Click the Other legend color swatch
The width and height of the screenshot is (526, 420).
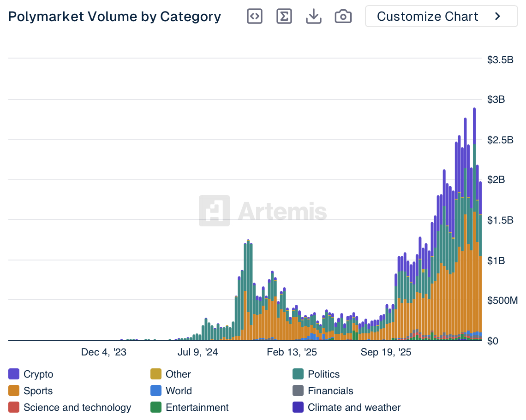pos(156,374)
